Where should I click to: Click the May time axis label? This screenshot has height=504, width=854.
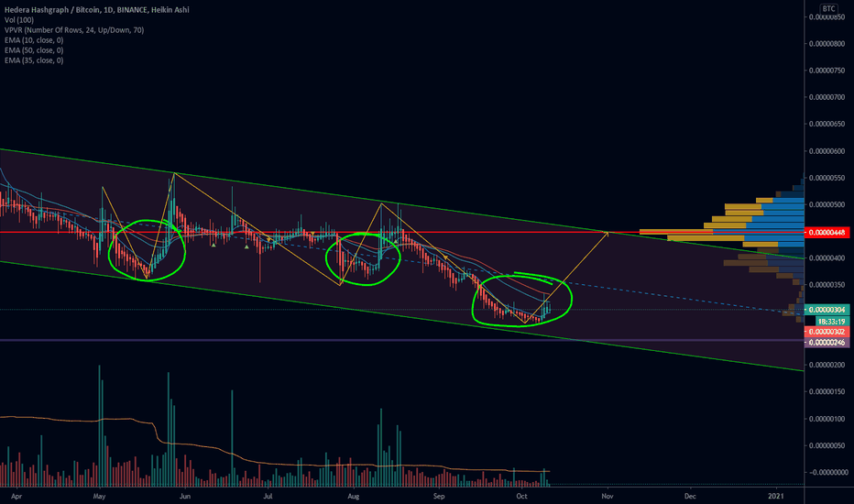(x=99, y=497)
